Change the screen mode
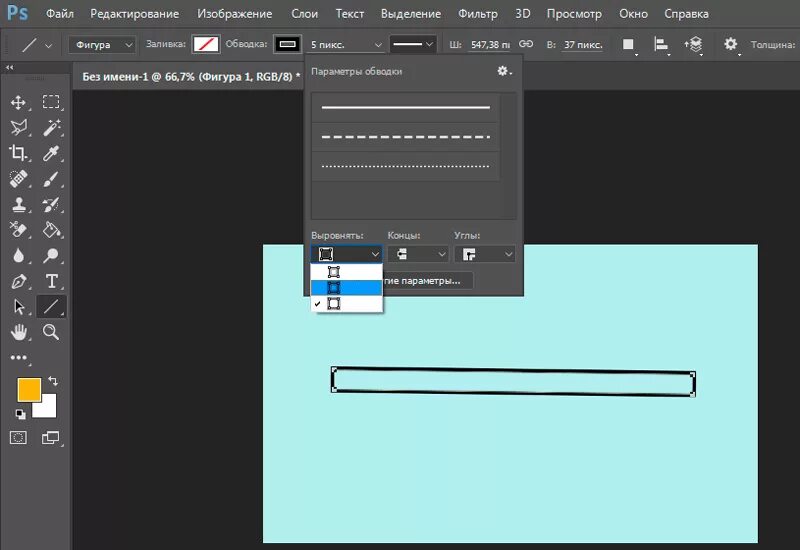This screenshot has height=550, width=800. pyautogui.click(x=51, y=437)
